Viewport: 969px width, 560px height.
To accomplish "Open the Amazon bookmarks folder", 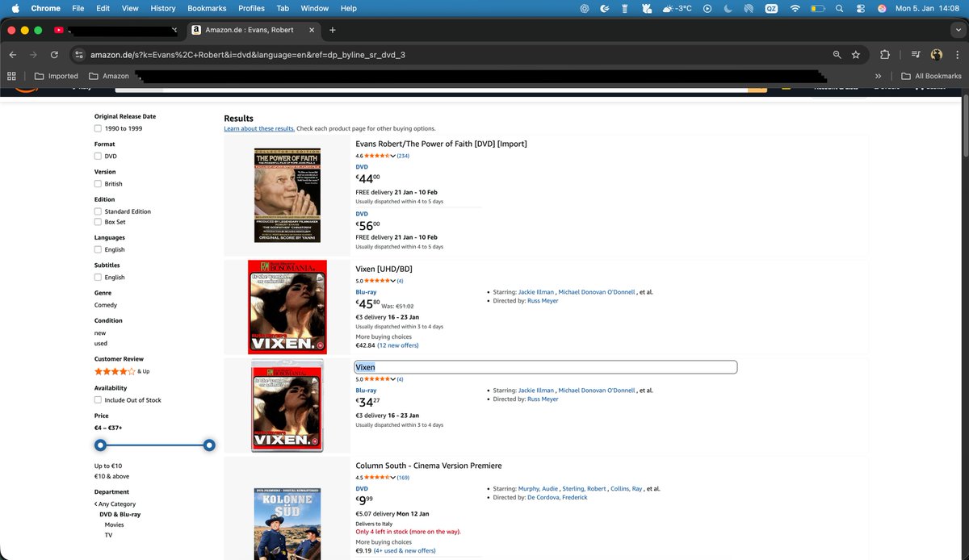I will point(109,76).
